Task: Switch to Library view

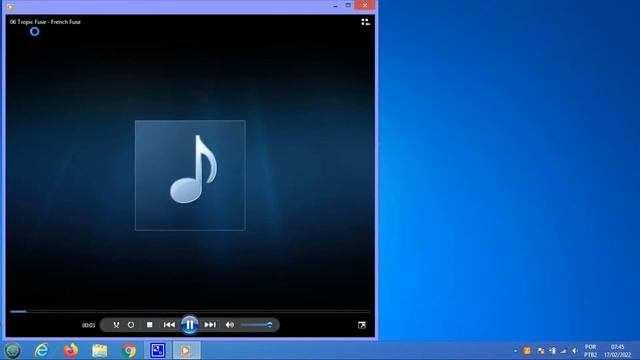Action: click(x=365, y=22)
